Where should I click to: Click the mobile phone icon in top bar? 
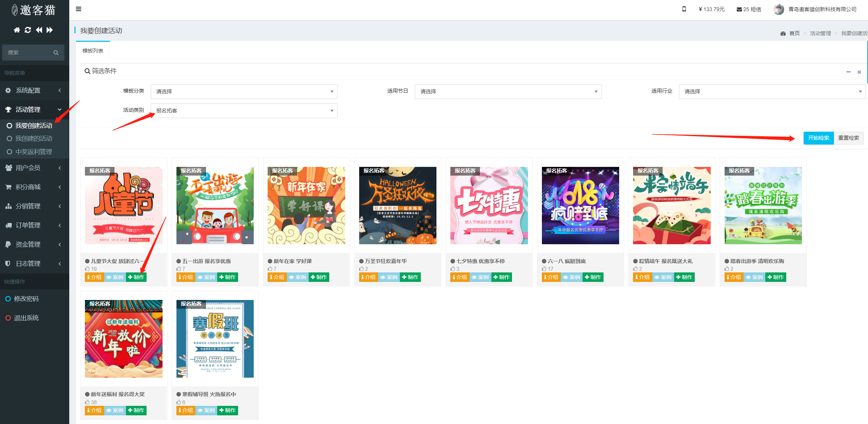(x=684, y=9)
